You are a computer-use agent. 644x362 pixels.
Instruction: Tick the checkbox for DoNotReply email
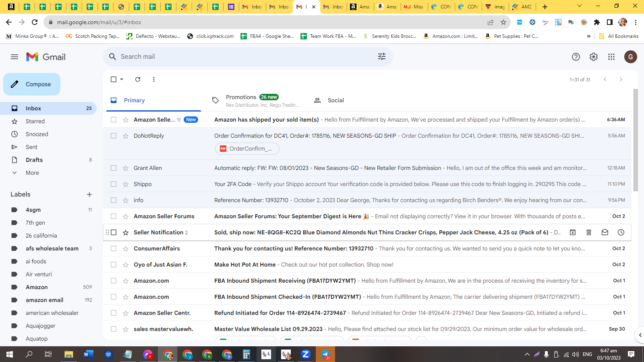(114, 136)
